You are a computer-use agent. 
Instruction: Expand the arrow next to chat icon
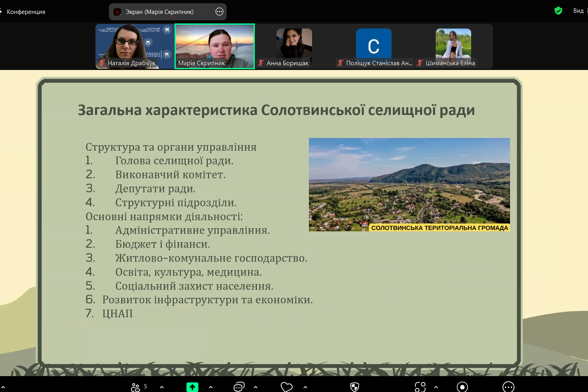pyautogui.click(x=256, y=387)
